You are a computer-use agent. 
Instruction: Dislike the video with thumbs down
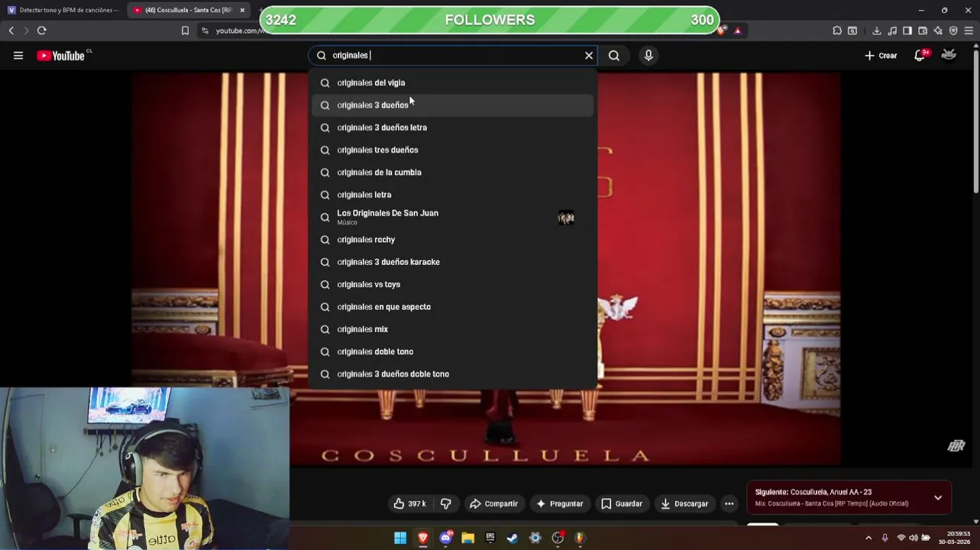(446, 503)
